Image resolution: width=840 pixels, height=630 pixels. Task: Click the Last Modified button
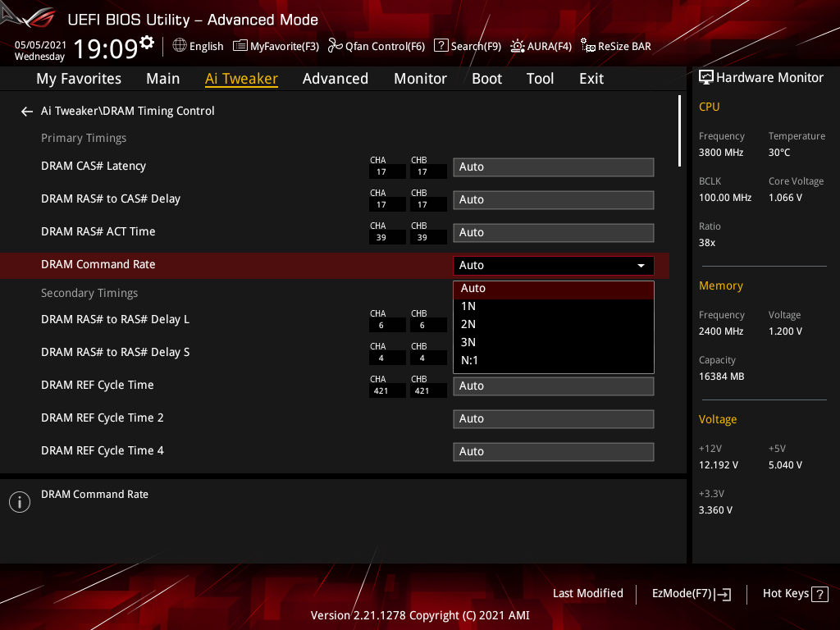587,594
